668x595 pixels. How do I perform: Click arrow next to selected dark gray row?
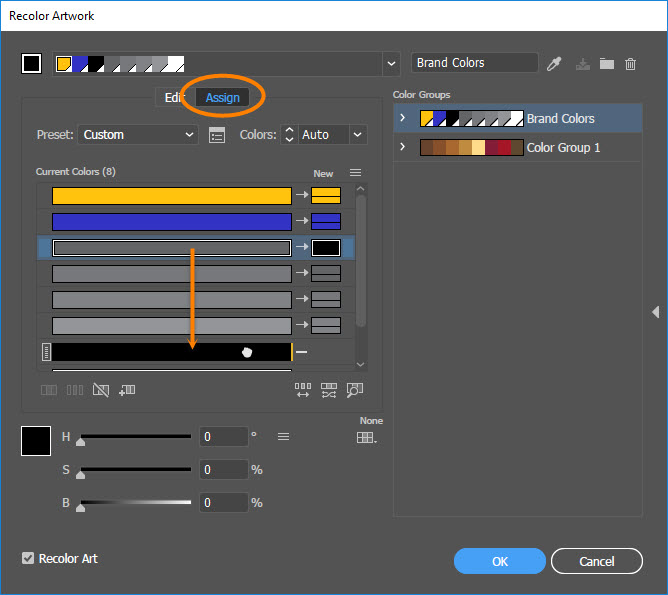302,247
